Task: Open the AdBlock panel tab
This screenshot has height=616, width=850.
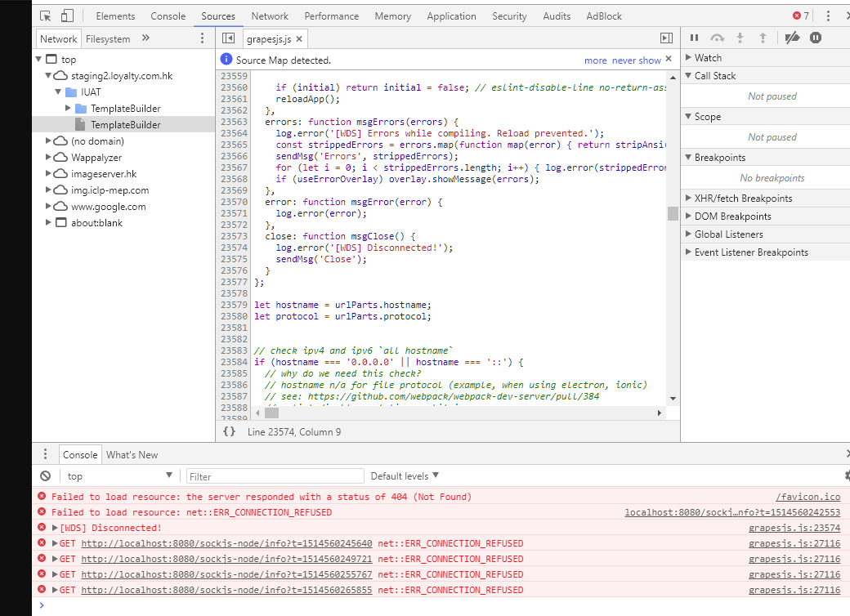Action: [x=604, y=16]
